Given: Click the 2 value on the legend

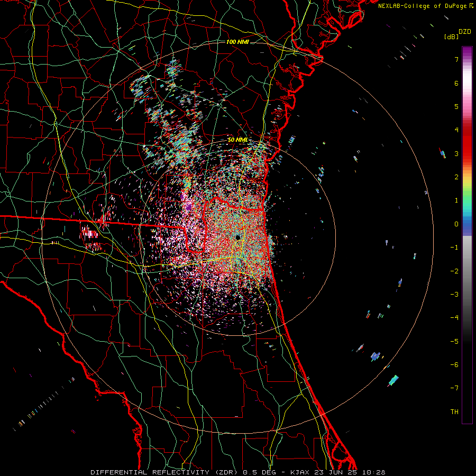Looking at the screenshot, I should click(x=456, y=177).
